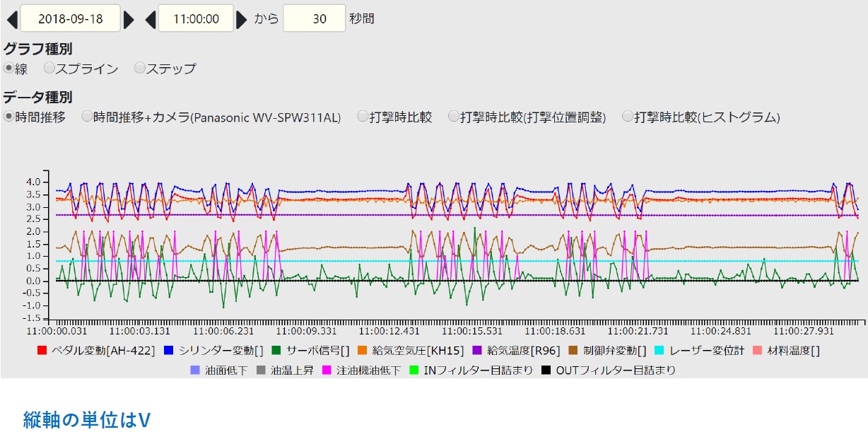Toggle light blue 油面低下 legend swatch
The width and height of the screenshot is (868, 432).
coord(196,370)
